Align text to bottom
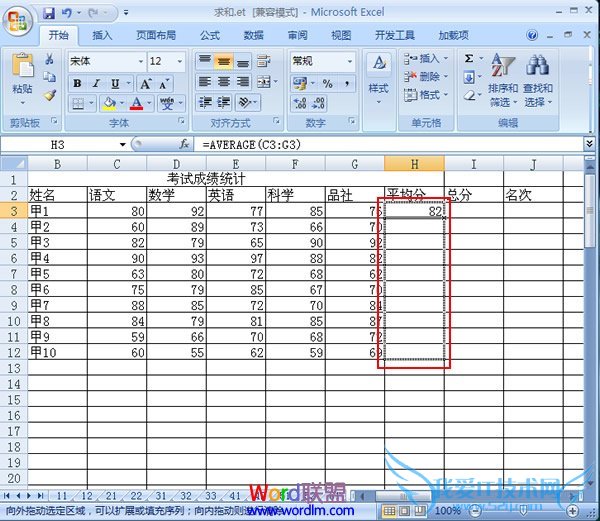 (x=243, y=61)
